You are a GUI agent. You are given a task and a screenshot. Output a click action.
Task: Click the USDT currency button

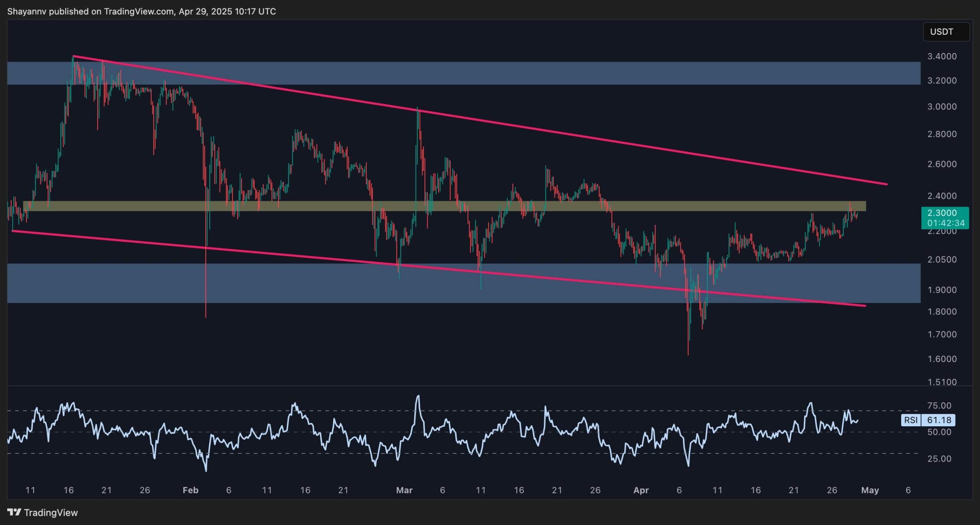click(946, 32)
